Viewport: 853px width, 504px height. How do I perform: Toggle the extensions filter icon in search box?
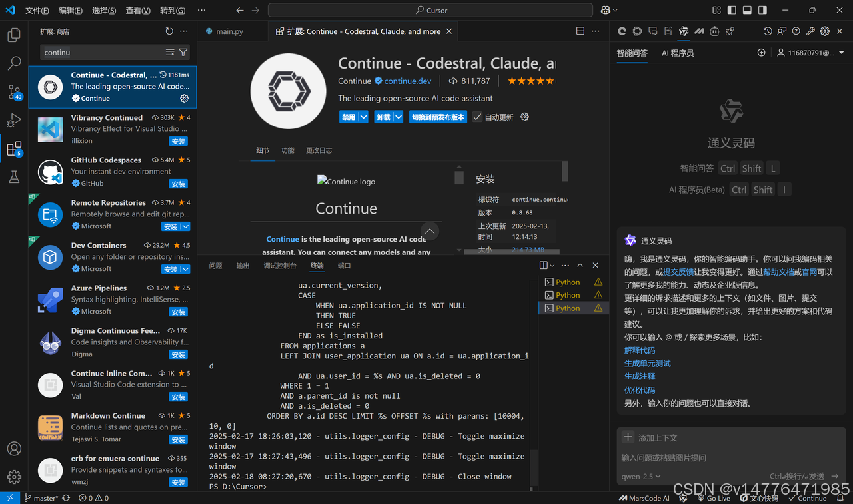tap(183, 52)
